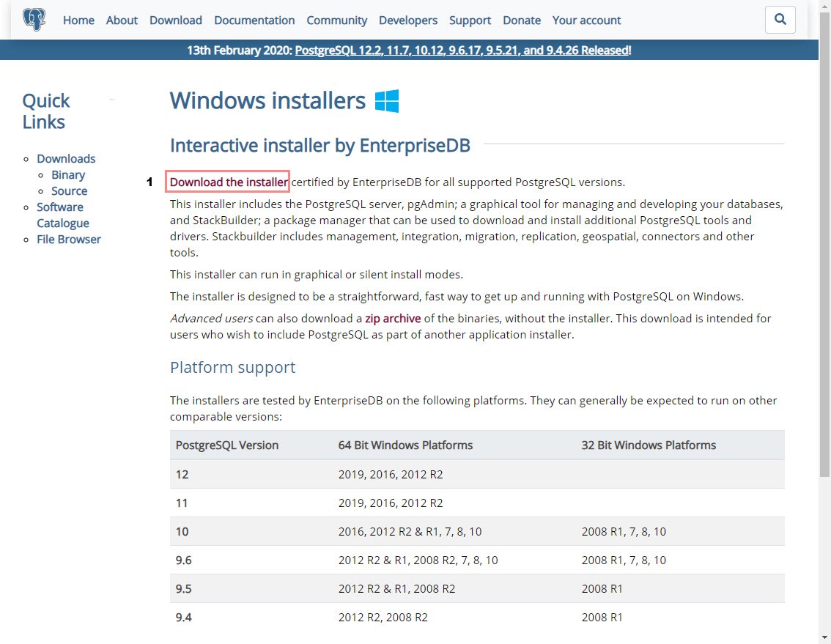Select the Developers nav item

point(408,21)
